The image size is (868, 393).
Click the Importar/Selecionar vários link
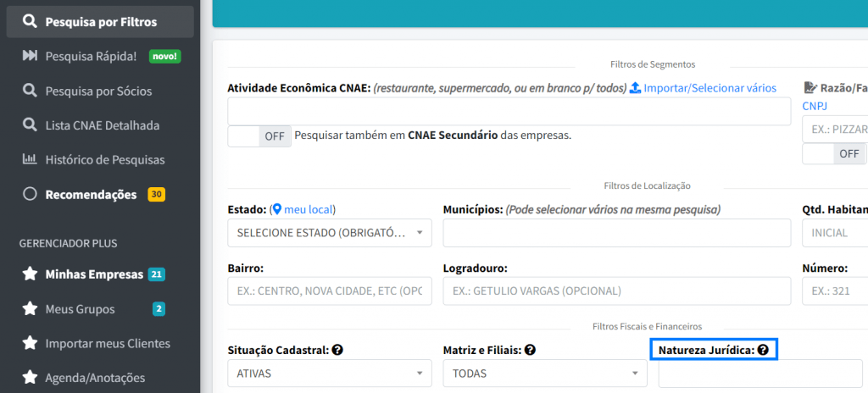pyautogui.click(x=709, y=88)
